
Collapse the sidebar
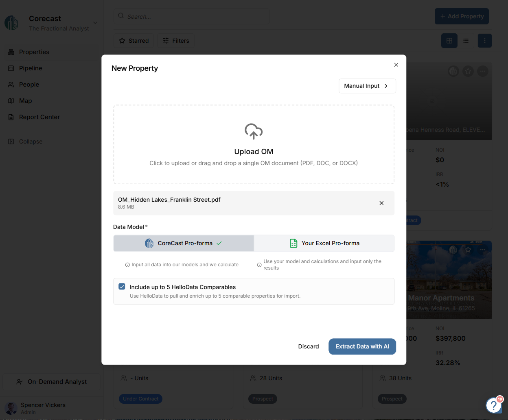25,141
